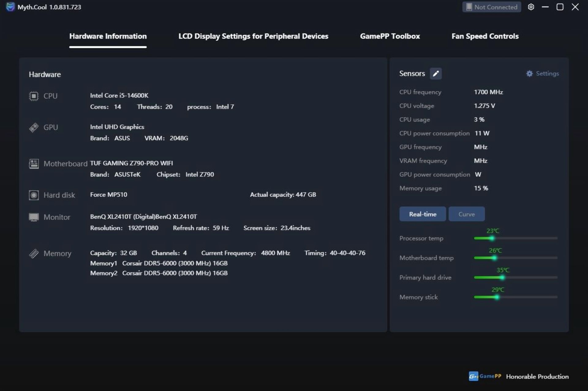
Task: Click the Motherboard temp slider bar
Action: [x=515, y=258]
